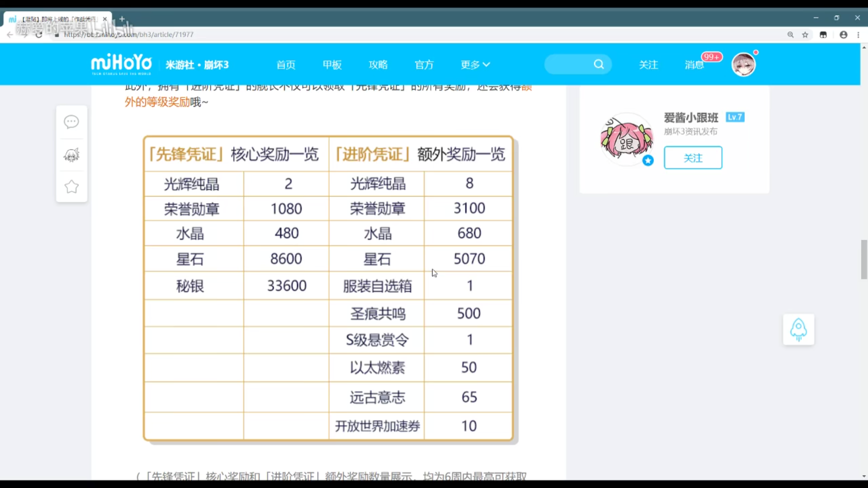The width and height of the screenshot is (868, 488).
Task: Click author name 爱酱小跟班
Action: coord(691,117)
